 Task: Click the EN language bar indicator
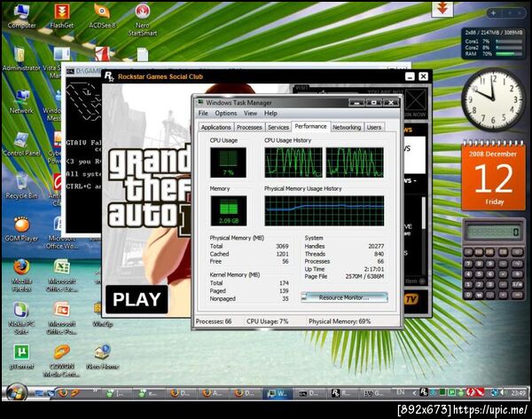(401, 392)
